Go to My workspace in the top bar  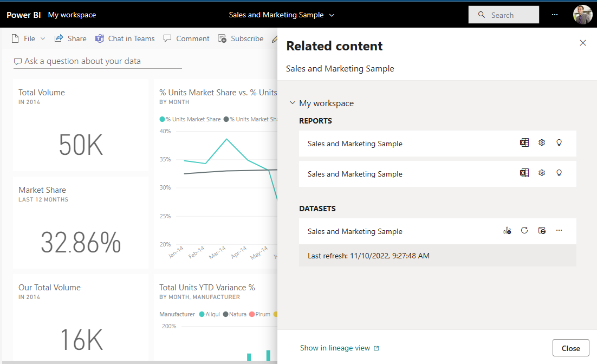click(x=72, y=15)
